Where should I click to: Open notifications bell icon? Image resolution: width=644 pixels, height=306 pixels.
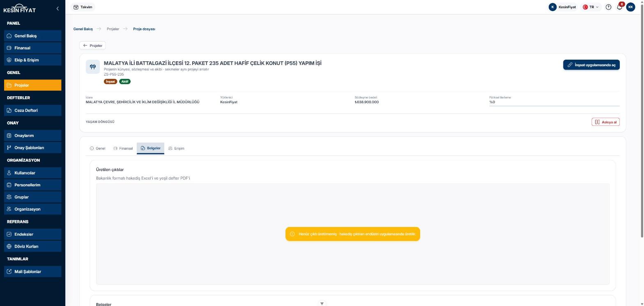(619, 7)
